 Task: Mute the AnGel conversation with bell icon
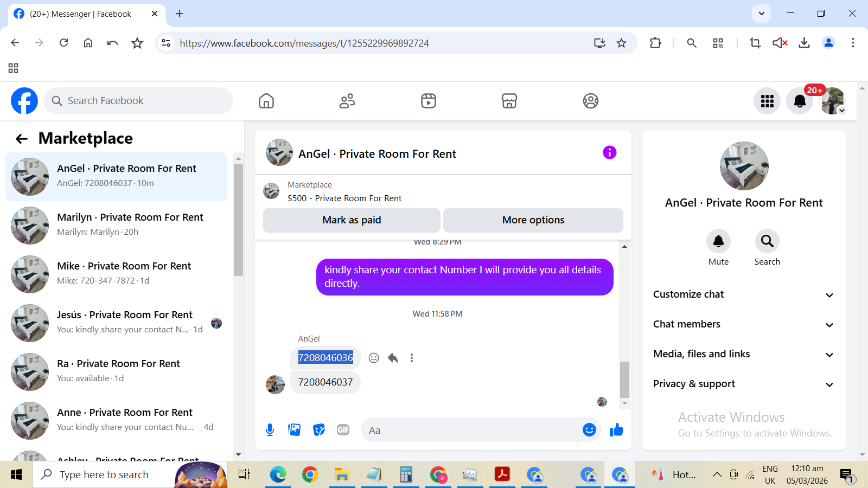718,241
